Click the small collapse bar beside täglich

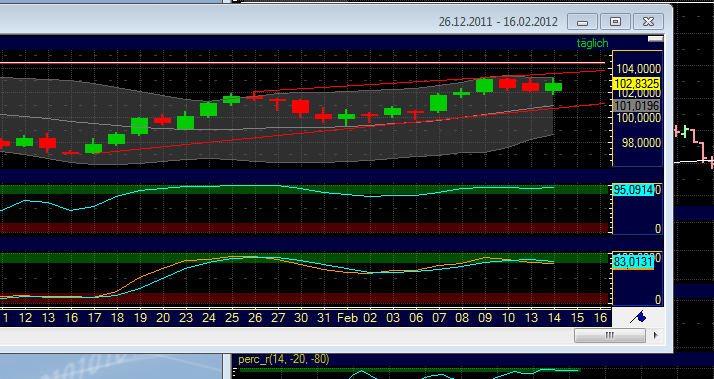655,39
